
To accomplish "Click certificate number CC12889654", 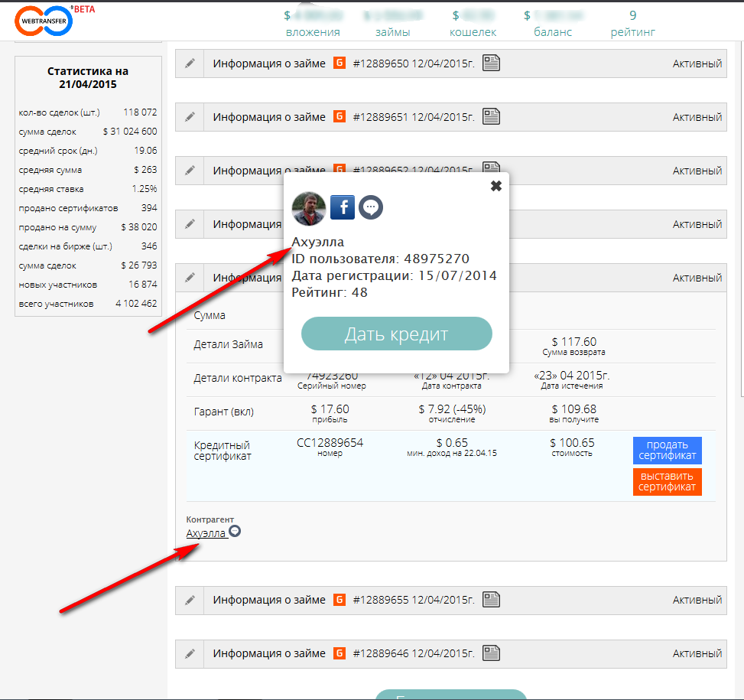I will coord(330,443).
